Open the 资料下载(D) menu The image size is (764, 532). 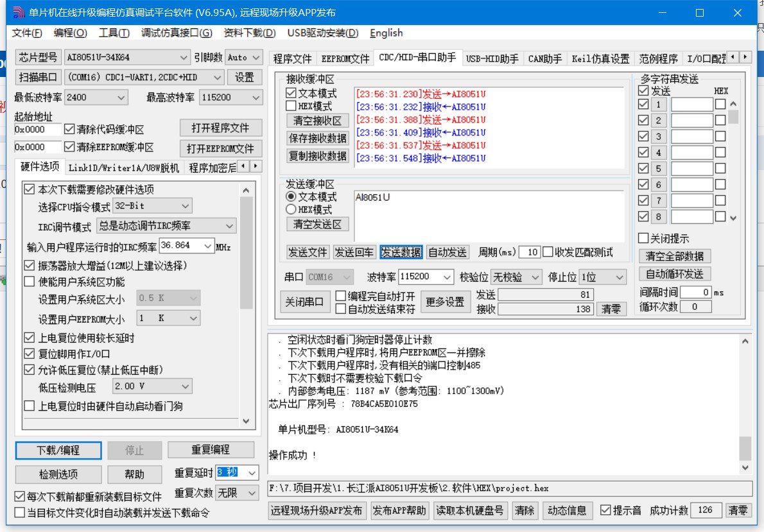250,33
